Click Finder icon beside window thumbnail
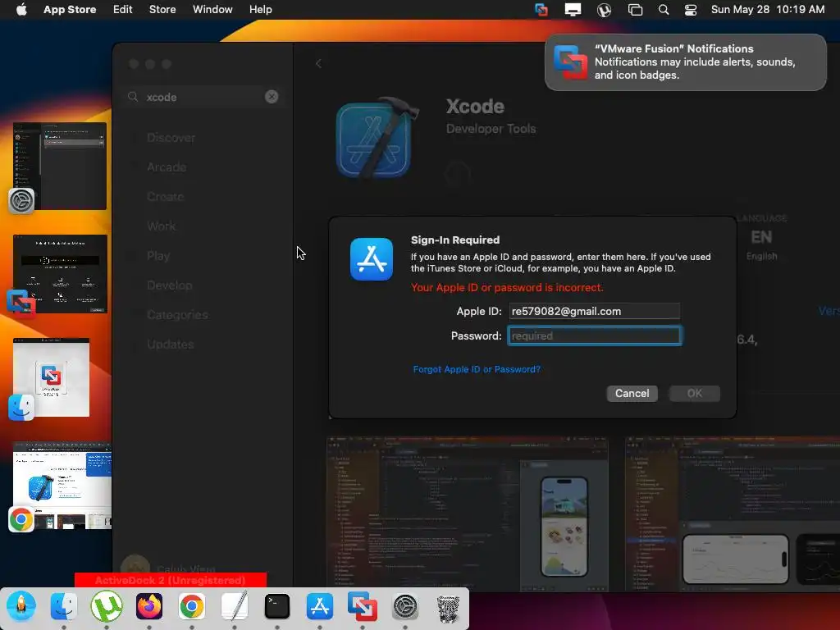 click(x=21, y=408)
